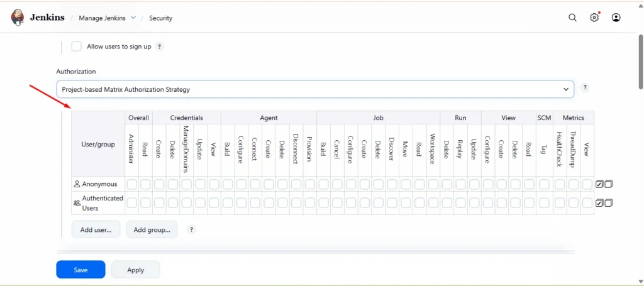Check Metrics View for Anonymous
The width and height of the screenshot is (644, 286).
pyautogui.click(x=587, y=184)
